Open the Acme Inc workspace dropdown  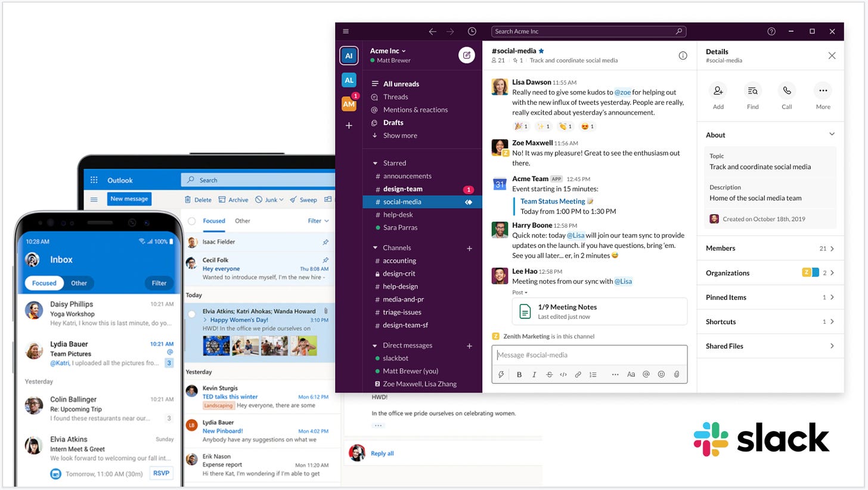[x=388, y=51]
